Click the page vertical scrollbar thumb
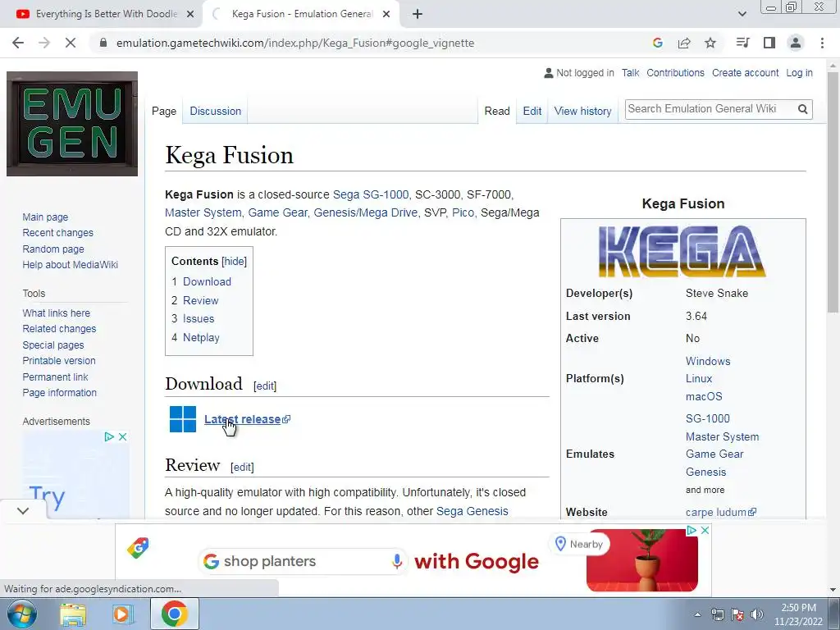The width and height of the screenshot is (840, 630). 833,191
